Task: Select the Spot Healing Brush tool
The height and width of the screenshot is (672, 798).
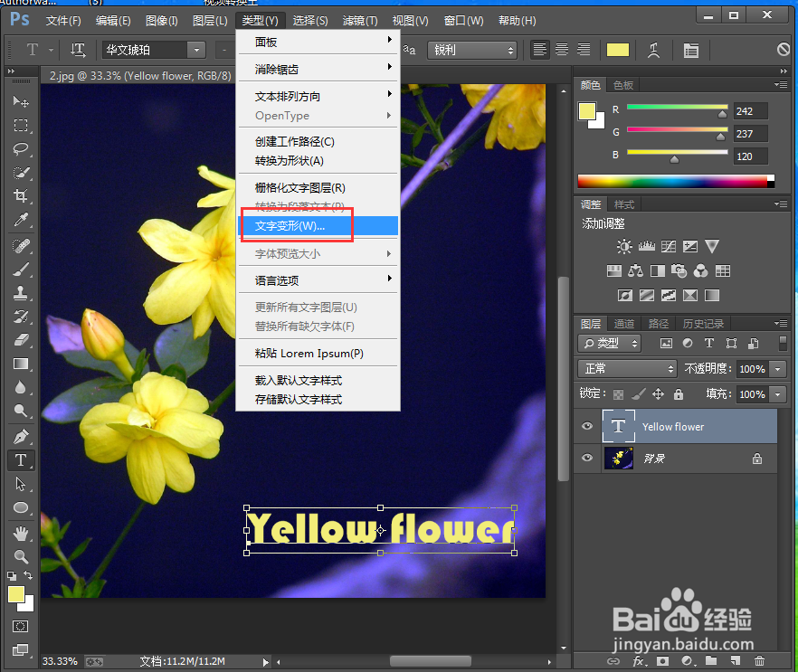Action: pyautogui.click(x=20, y=246)
